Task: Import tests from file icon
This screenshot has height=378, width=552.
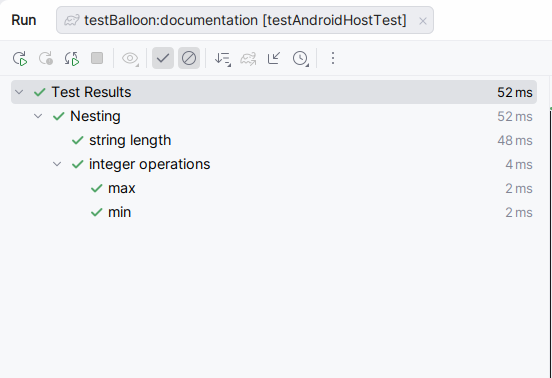Action: point(274,58)
